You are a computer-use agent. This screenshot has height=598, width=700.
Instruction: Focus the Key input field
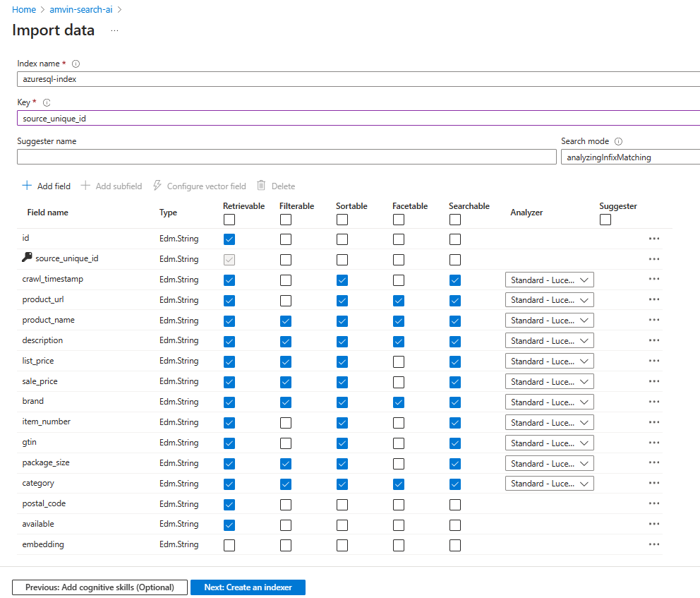click(x=358, y=119)
